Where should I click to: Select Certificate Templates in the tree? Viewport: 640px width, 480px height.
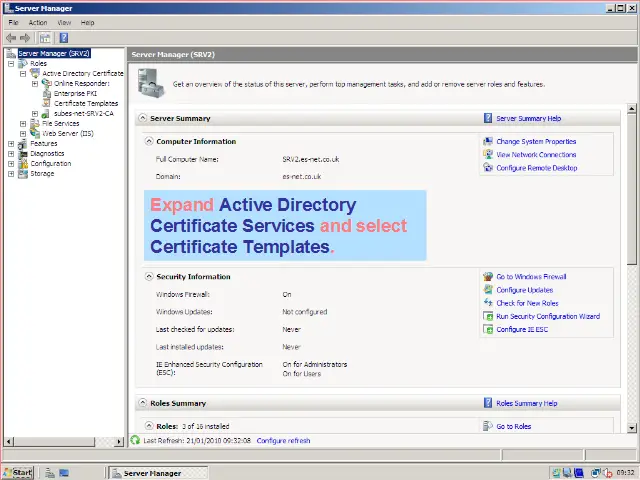pos(86,103)
